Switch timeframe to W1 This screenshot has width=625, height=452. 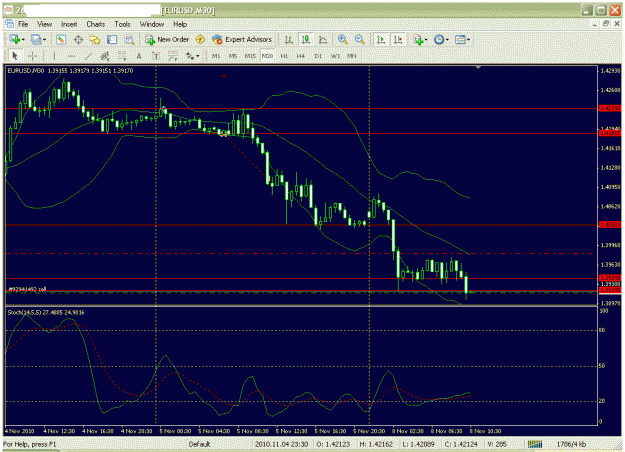point(335,56)
